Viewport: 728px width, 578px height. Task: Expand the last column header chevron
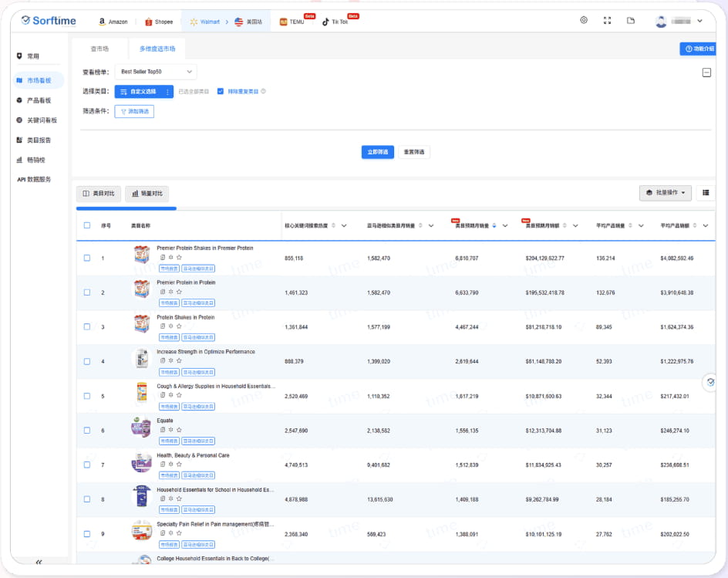tap(705, 226)
